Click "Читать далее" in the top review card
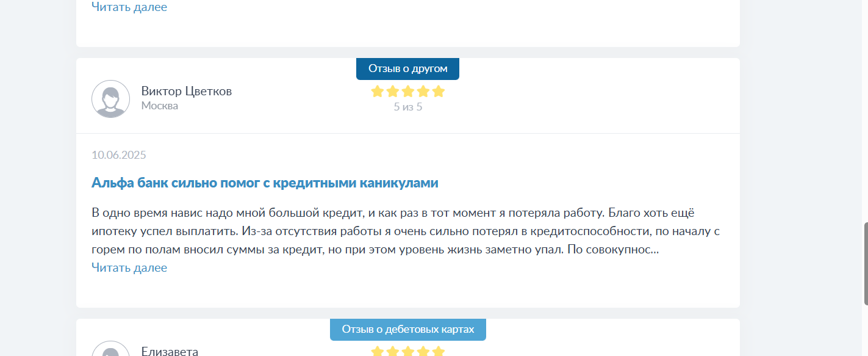Viewport: 868px width, 356px height. pyautogui.click(x=129, y=7)
